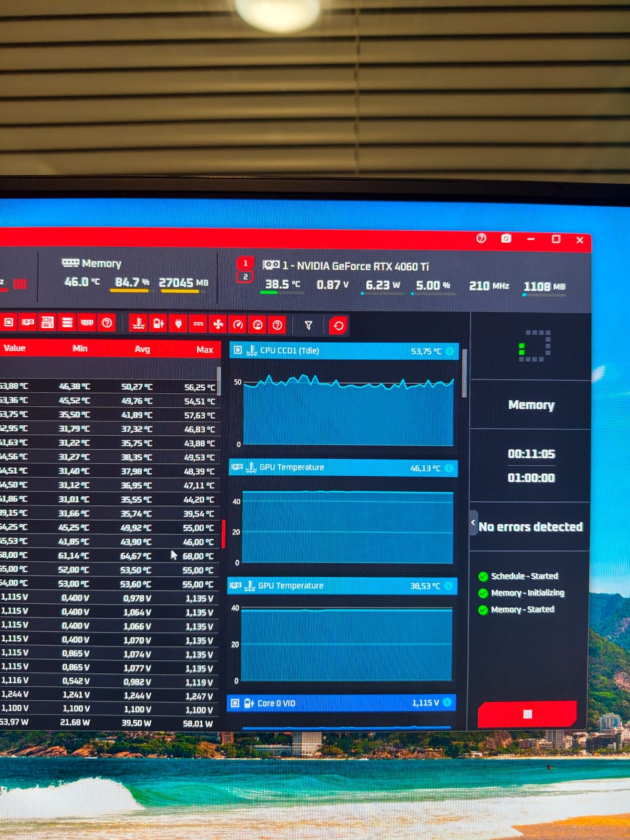This screenshot has width=630, height=840.
Task: Click the elapsed time 00:11:05
Action: (532, 454)
